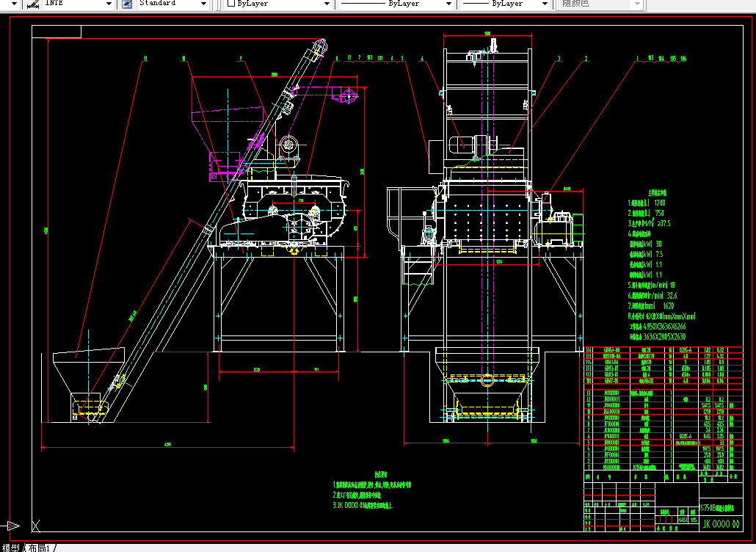
Task: Click the value 1240 in the specs list
Action: tap(660, 203)
